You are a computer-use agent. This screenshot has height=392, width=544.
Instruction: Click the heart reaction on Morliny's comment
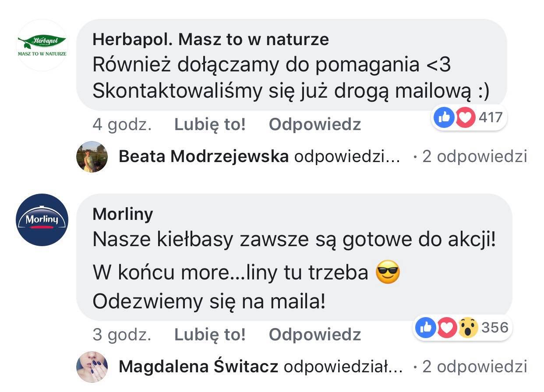point(447,328)
